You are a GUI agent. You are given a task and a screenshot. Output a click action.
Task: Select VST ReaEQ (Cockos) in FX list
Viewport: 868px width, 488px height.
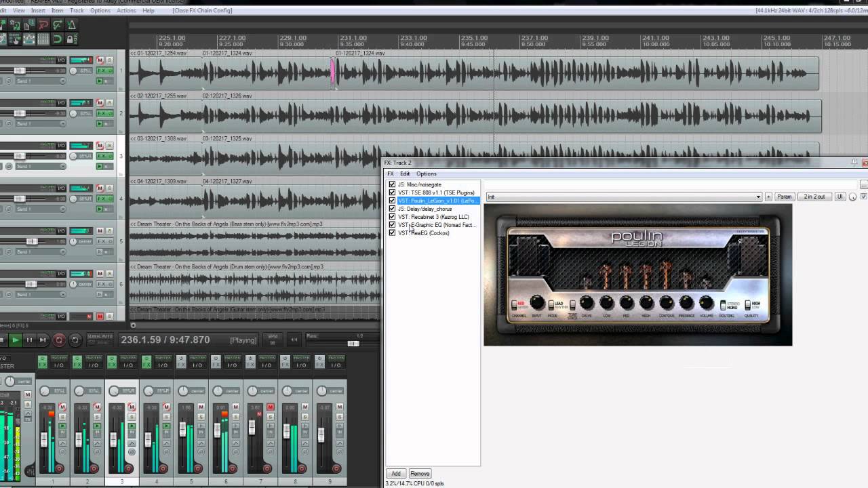click(424, 233)
